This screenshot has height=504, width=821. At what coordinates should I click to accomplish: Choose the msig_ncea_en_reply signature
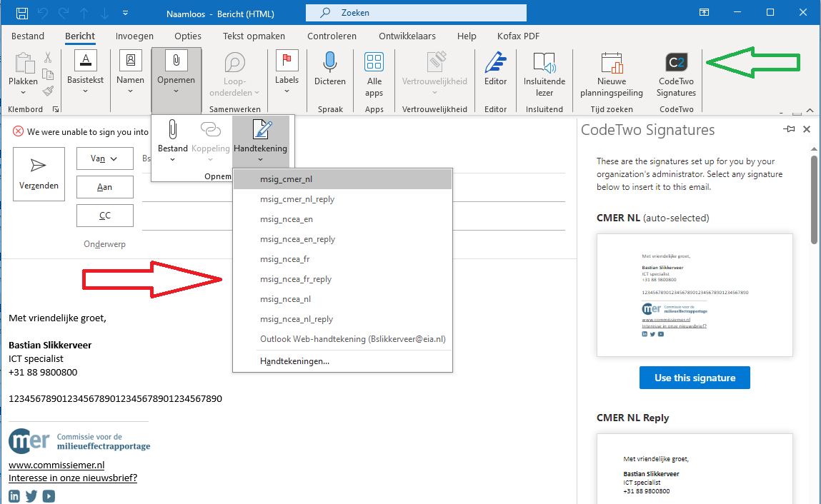coord(342,239)
